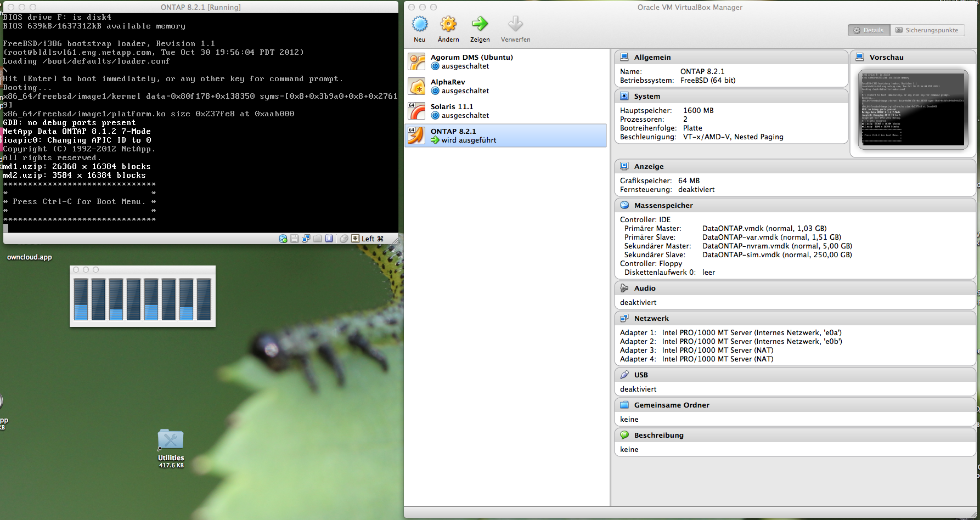Toggle mouse integration indicator icon

click(x=344, y=239)
